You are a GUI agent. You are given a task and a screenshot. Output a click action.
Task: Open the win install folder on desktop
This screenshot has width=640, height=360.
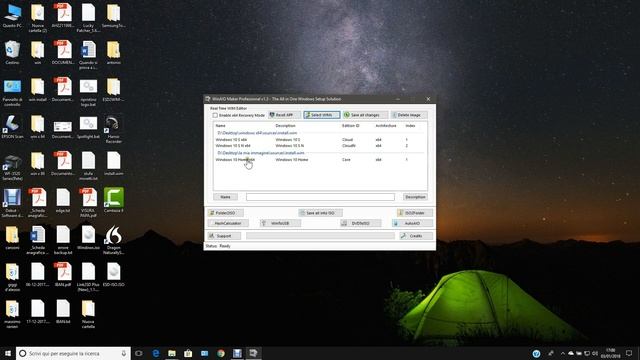38,90
